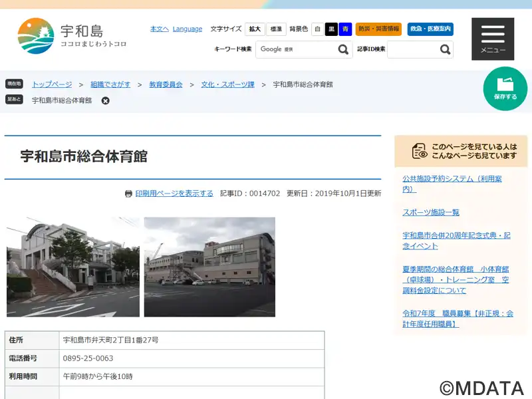The height and width of the screenshot is (399, 532).
Task: Click the article ID search magnifier icon
Action: click(445, 49)
